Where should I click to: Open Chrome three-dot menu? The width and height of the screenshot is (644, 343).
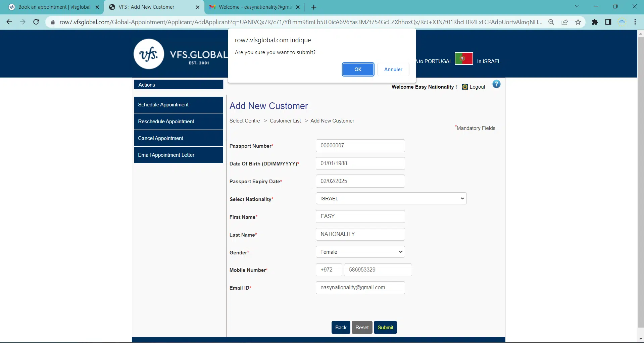[635, 22]
